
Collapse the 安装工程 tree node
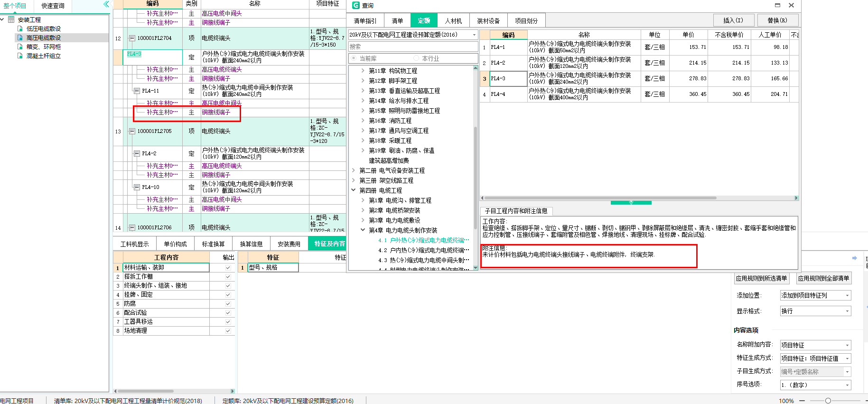[x=3, y=19]
